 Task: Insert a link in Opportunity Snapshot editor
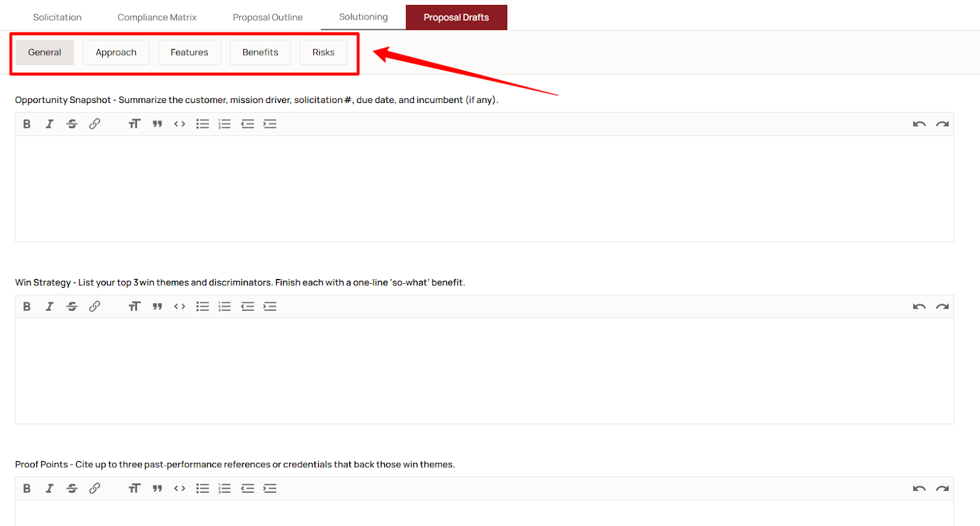(x=94, y=124)
